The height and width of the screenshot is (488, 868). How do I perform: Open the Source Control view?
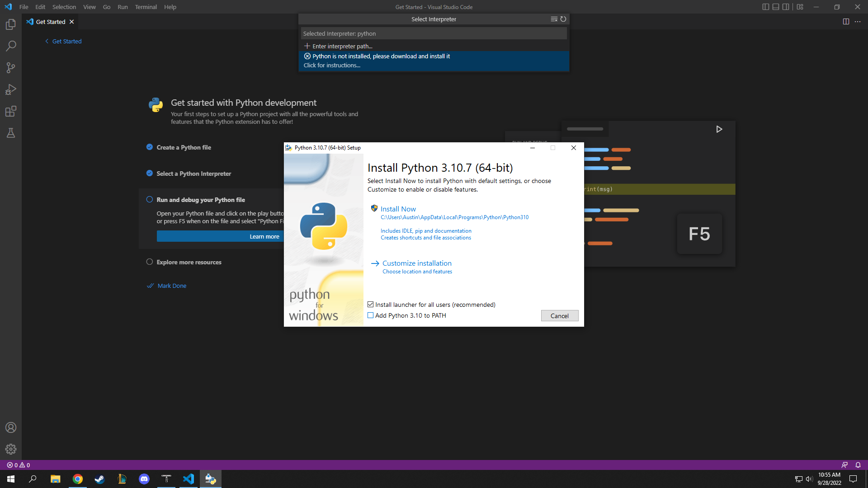pos(11,67)
